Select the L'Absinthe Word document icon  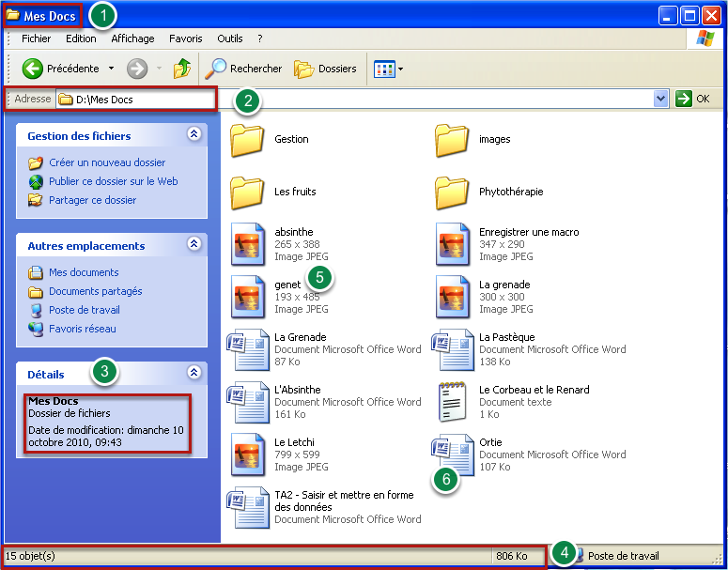coord(248,402)
